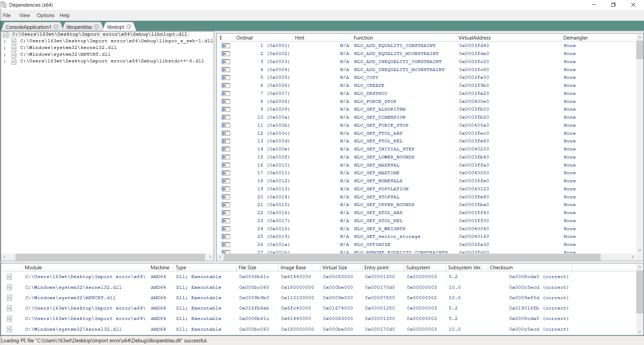Expand the MSVCRT.dll tree node
Viewport: 644px width, 345px height.
(5, 54)
